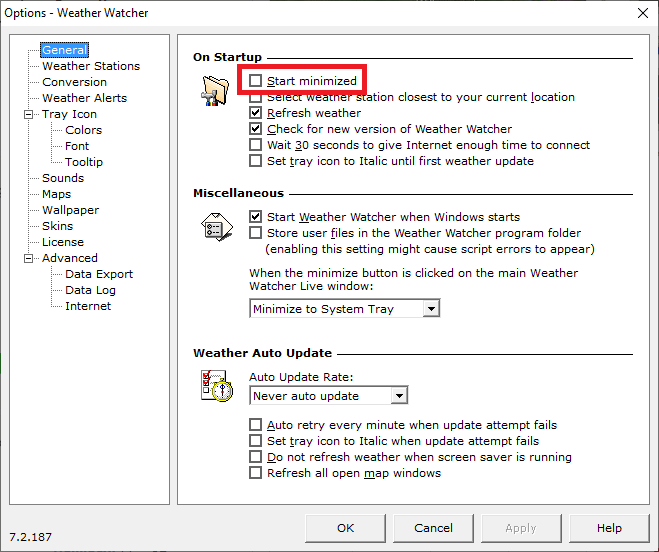Image resolution: width=659 pixels, height=552 pixels.
Task: Click the OK button
Action: pos(345,528)
